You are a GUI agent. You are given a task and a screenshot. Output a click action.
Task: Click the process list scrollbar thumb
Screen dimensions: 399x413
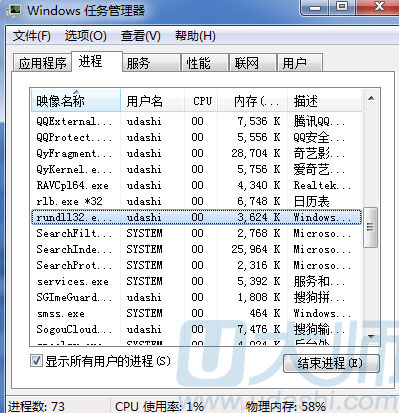click(371, 227)
